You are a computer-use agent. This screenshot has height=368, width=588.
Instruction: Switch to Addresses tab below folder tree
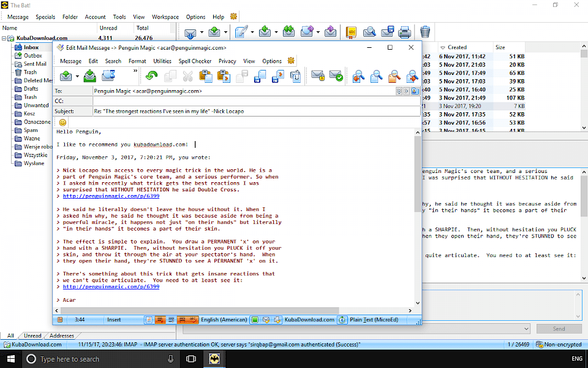[x=62, y=335]
